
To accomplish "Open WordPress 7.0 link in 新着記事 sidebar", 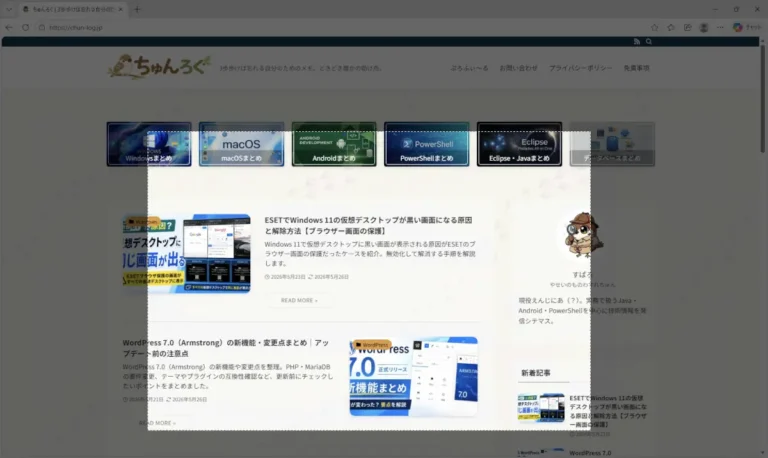I will (x=590, y=453).
